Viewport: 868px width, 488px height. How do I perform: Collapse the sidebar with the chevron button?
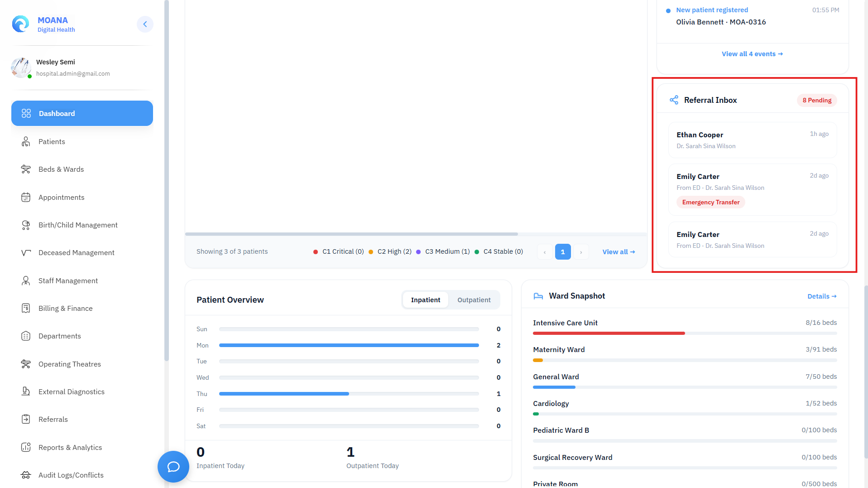[145, 24]
